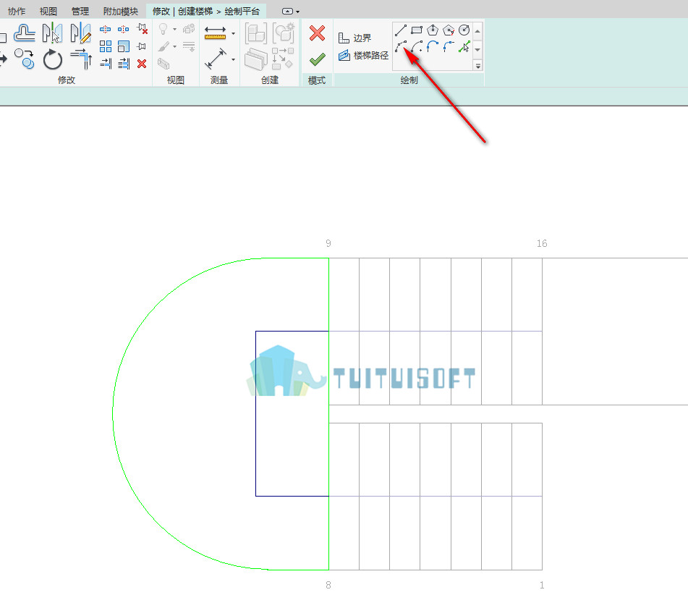
Task: Open the Array tool
Action: (106, 46)
